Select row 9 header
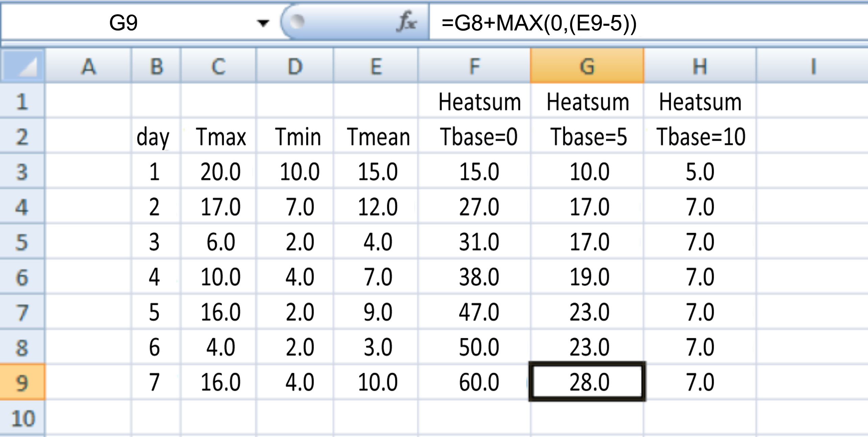 pyautogui.click(x=22, y=382)
